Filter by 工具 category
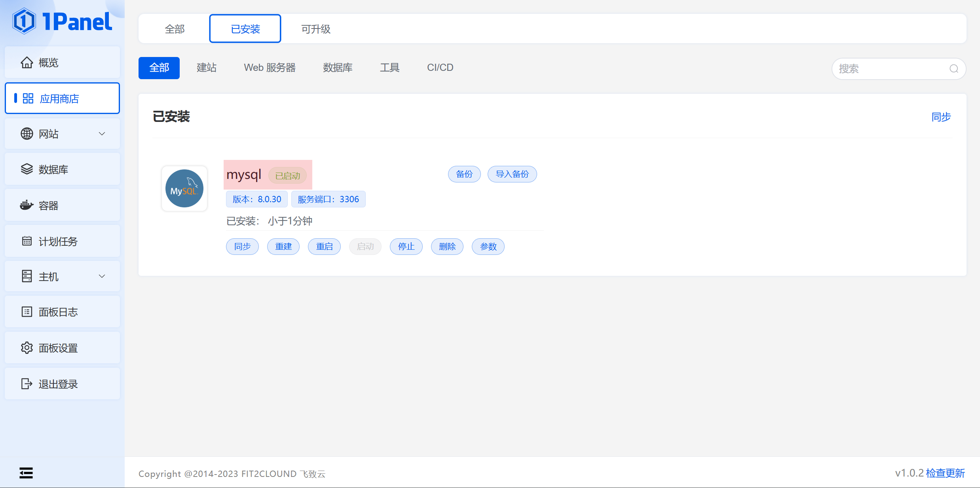Screen dimensions: 980x488 click(x=390, y=68)
